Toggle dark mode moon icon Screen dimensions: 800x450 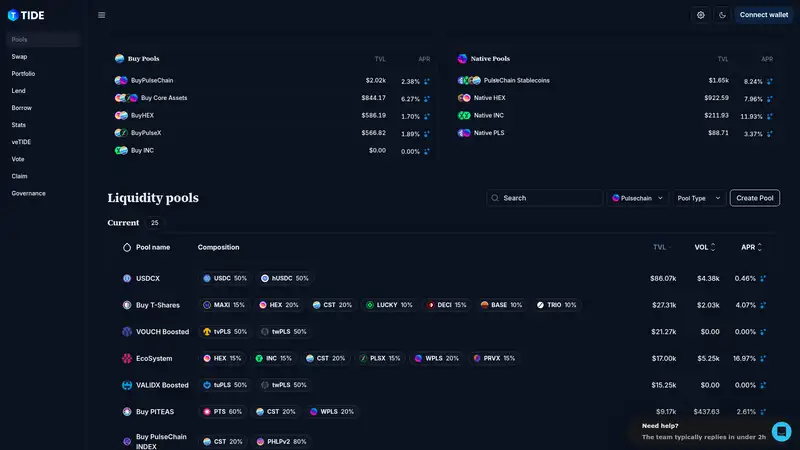722,15
